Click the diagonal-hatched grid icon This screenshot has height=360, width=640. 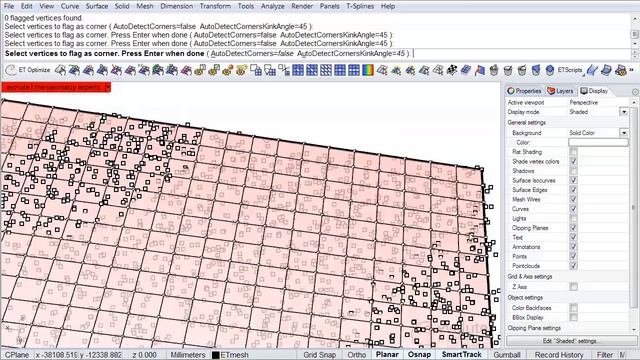(x=326, y=70)
